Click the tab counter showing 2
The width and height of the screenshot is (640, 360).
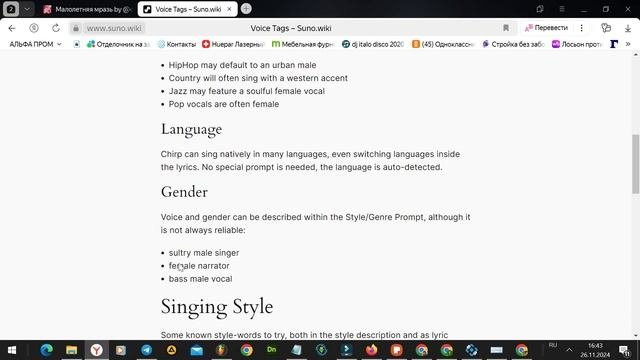[11, 9]
